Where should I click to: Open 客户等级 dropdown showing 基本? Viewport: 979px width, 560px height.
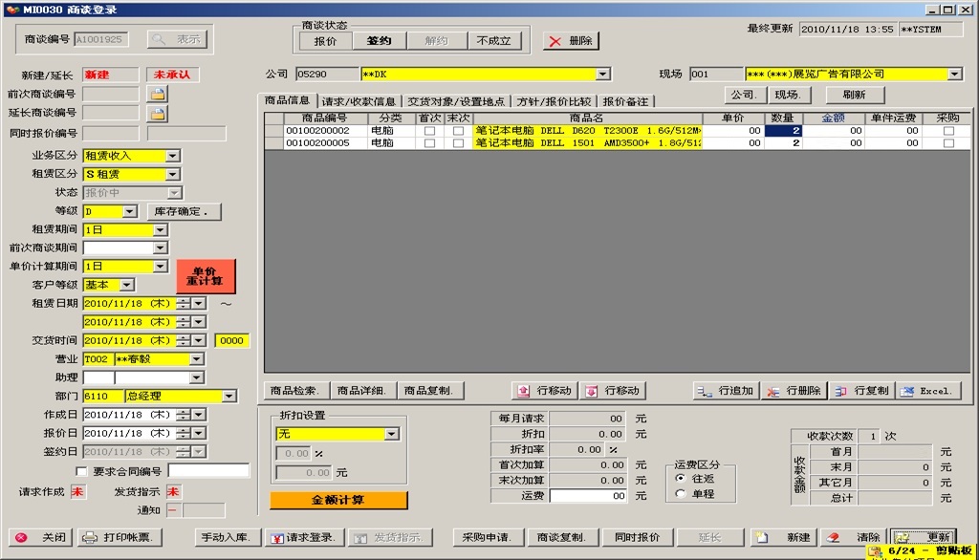pos(127,286)
